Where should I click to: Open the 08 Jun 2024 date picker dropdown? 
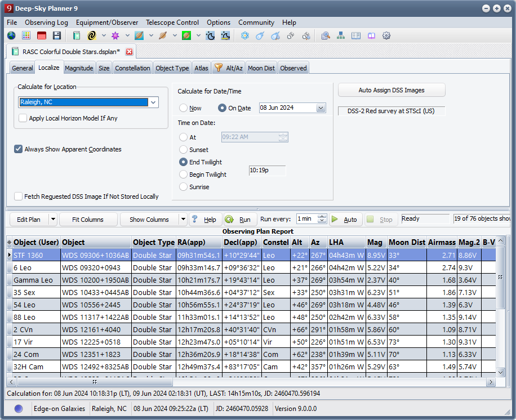coord(321,108)
